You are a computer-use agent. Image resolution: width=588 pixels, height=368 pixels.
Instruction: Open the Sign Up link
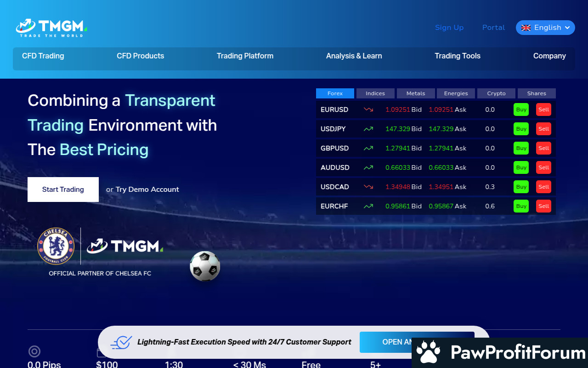449,28
